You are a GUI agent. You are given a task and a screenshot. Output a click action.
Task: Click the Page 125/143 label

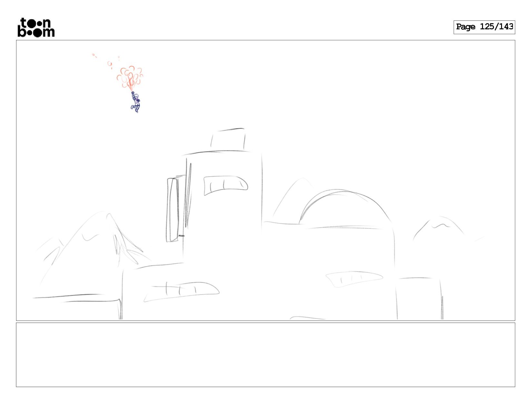pos(484,27)
